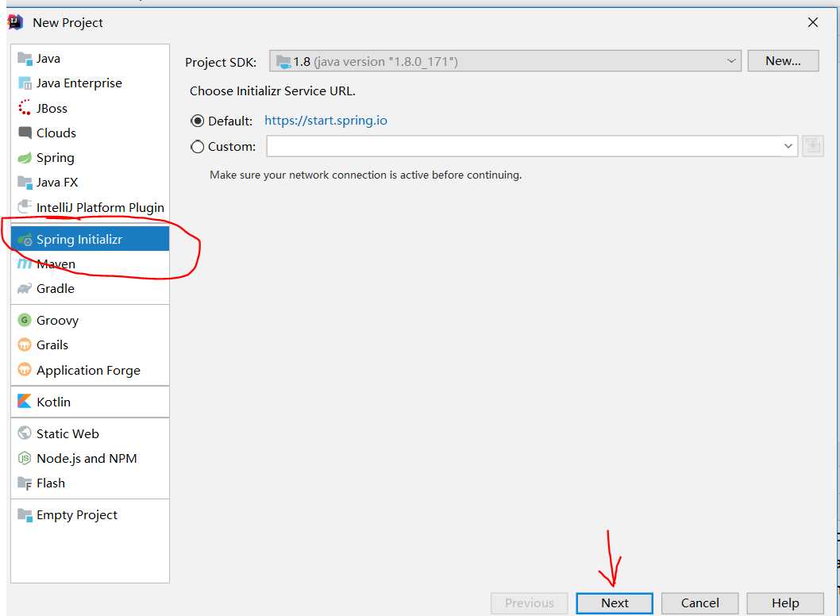Close the New Project dialog
This screenshot has height=616, width=840.
pyautogui.click(x=813, y=22)
